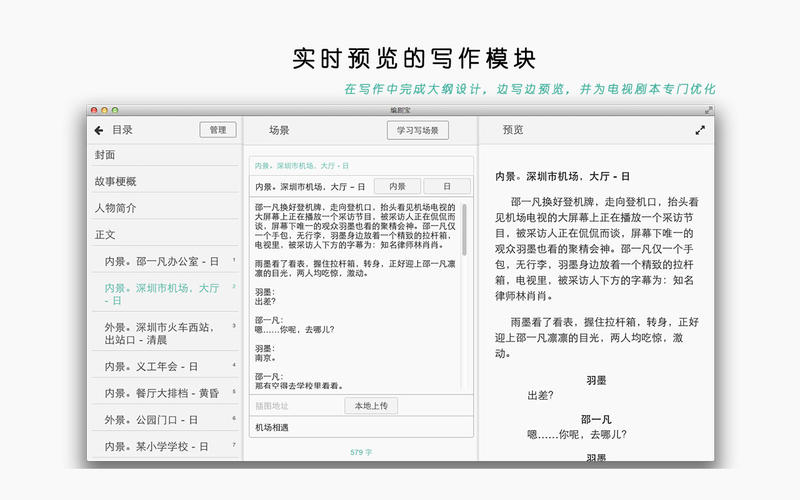Open the 封面 section

(x=164, y=155)
